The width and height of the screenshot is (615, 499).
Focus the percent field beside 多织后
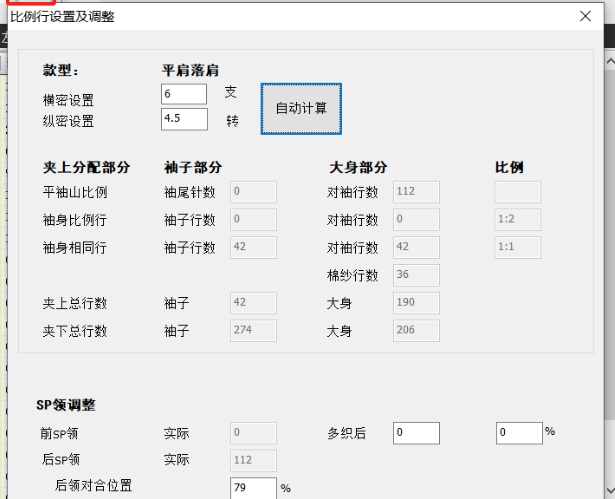(519, 433)
